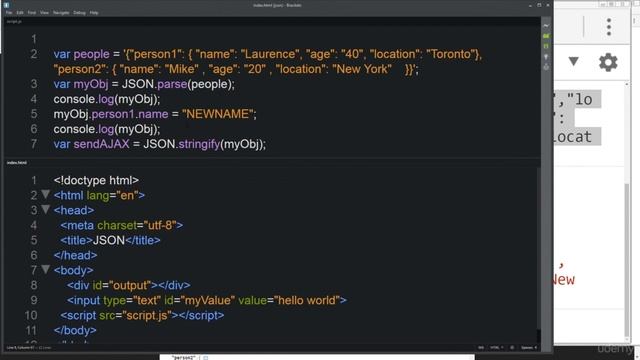Click line number 6 in script.js pane

pos(33,129)
